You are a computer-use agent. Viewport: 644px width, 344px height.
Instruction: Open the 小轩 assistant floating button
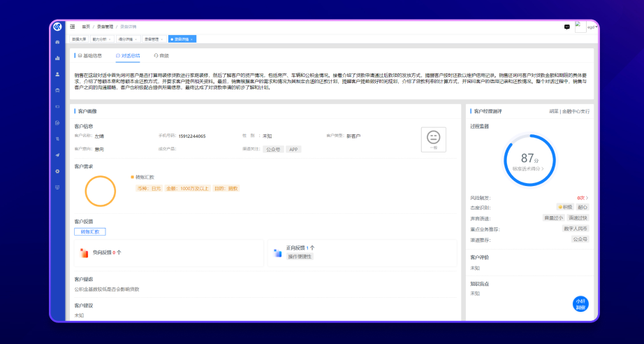click(580, 304)
